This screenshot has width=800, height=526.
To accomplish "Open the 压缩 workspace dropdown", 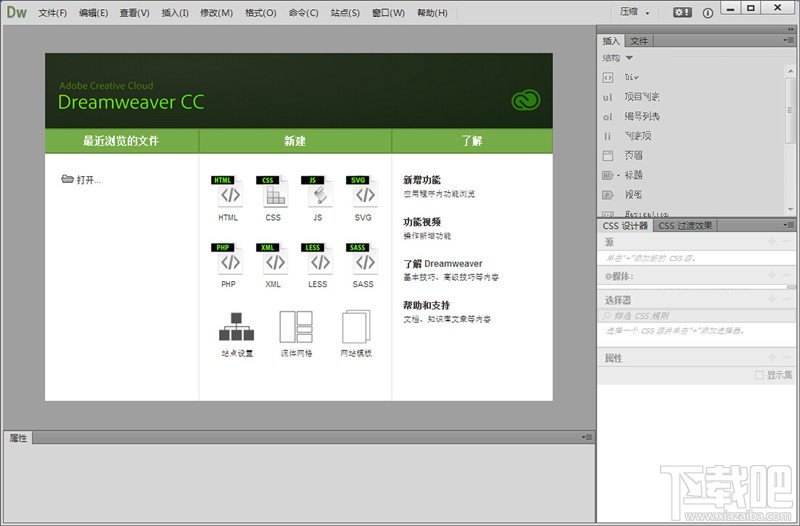I will [635, 12].
